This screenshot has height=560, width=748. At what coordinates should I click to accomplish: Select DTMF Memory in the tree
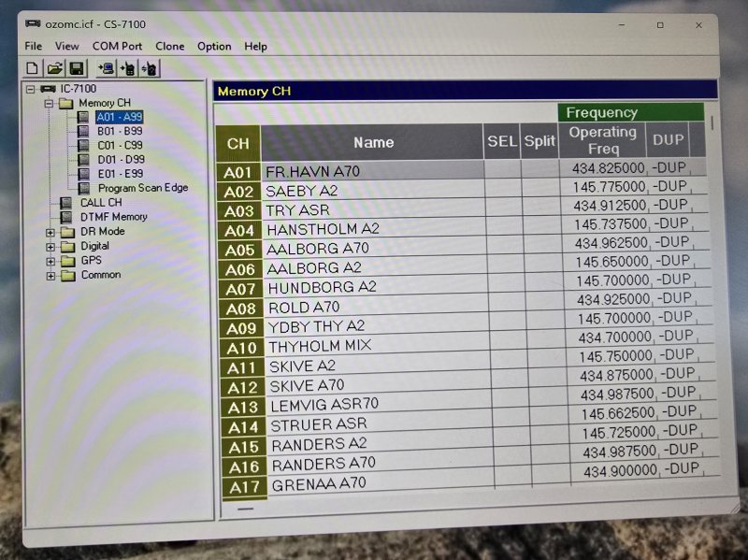pos(113,217)
